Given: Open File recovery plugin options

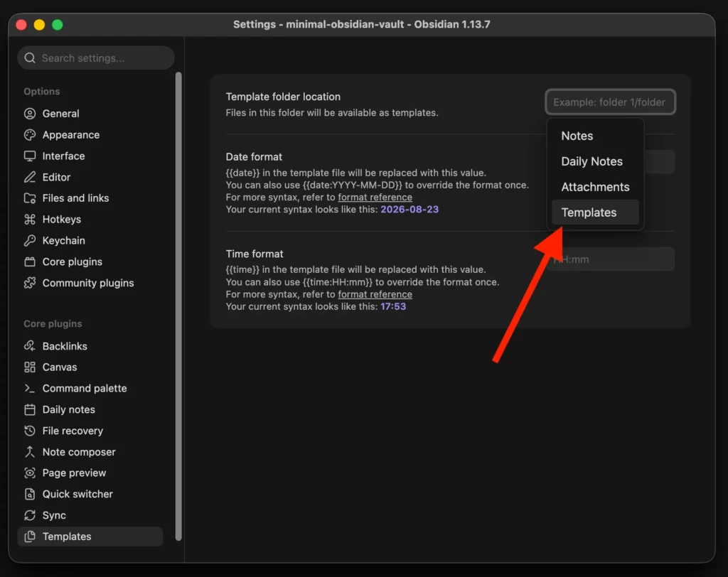Looking at the screenshot, I should click(x=90, y=431).
